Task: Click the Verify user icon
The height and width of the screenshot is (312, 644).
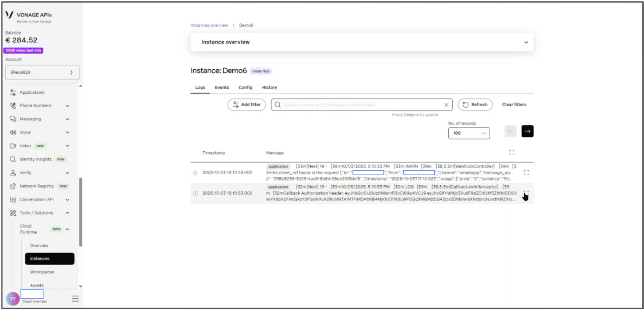Action: 13,172
